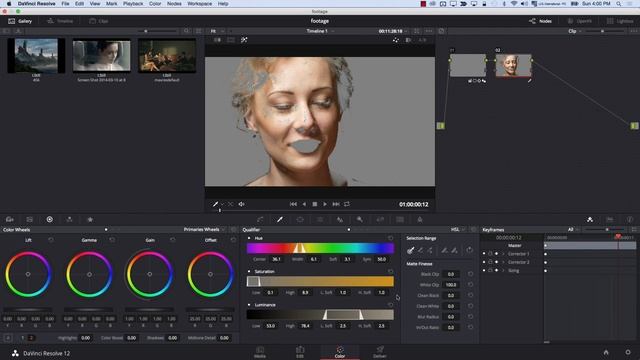The height and width of the screenshot is (360, 640).
Task: Open the Clip node graph mode dropdown
Action: click(x=575, y=31)
